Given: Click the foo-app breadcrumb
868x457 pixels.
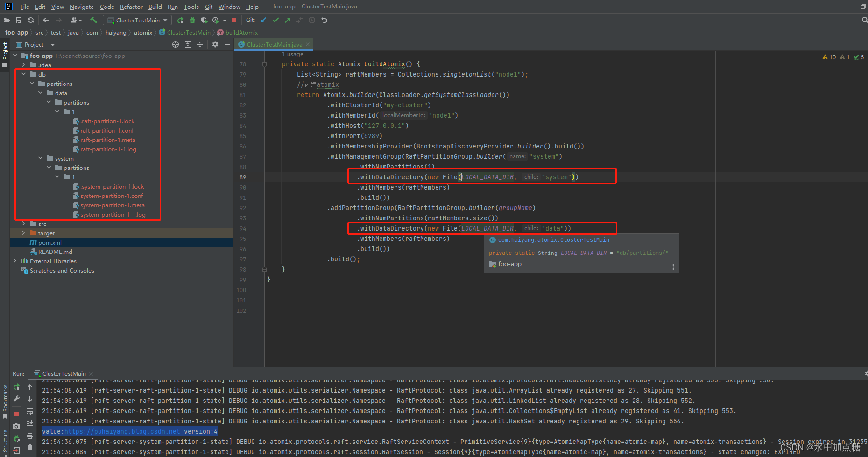Looking at the screenshot, I should click(x=16, y=32).
